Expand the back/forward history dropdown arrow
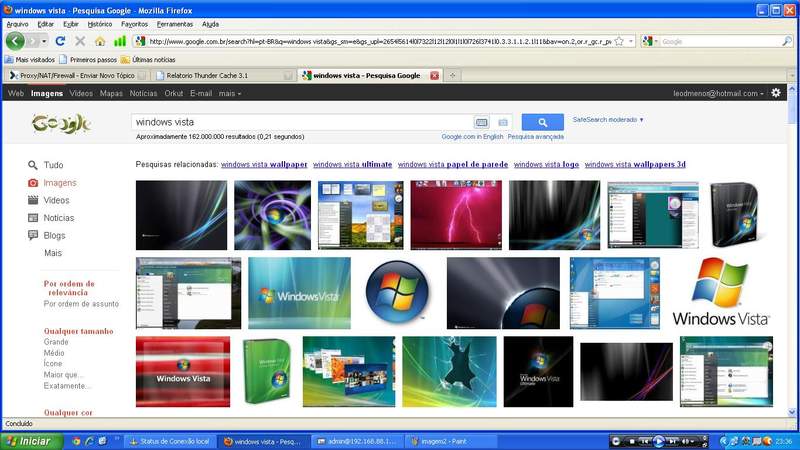This screenshot has width=800, height=450. click(x=44, y=41)
